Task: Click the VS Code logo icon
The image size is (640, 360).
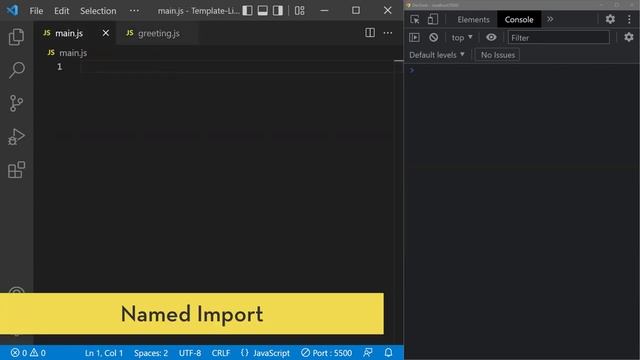Action: [x=12, y=10]
